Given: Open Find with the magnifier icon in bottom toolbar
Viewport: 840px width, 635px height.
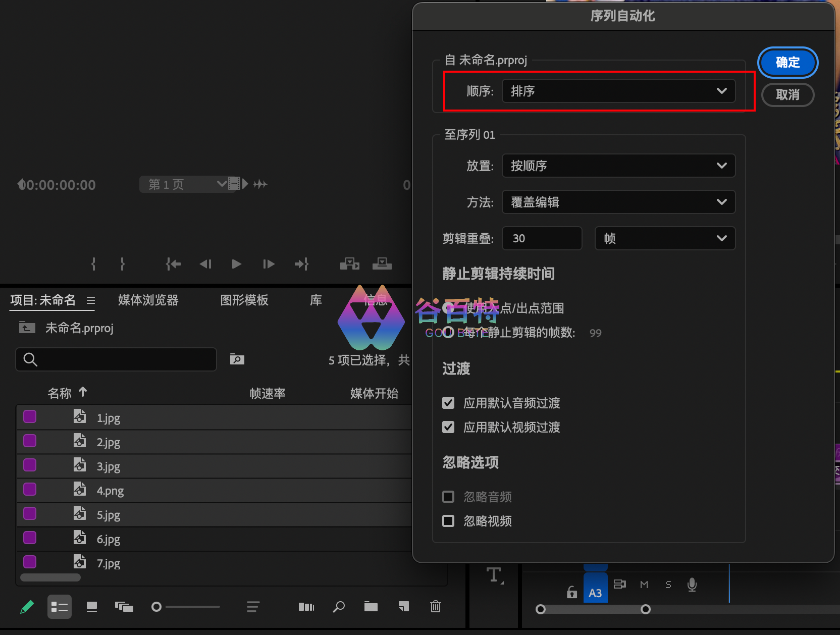Looking at the screenshot, I should pos(339,607).
